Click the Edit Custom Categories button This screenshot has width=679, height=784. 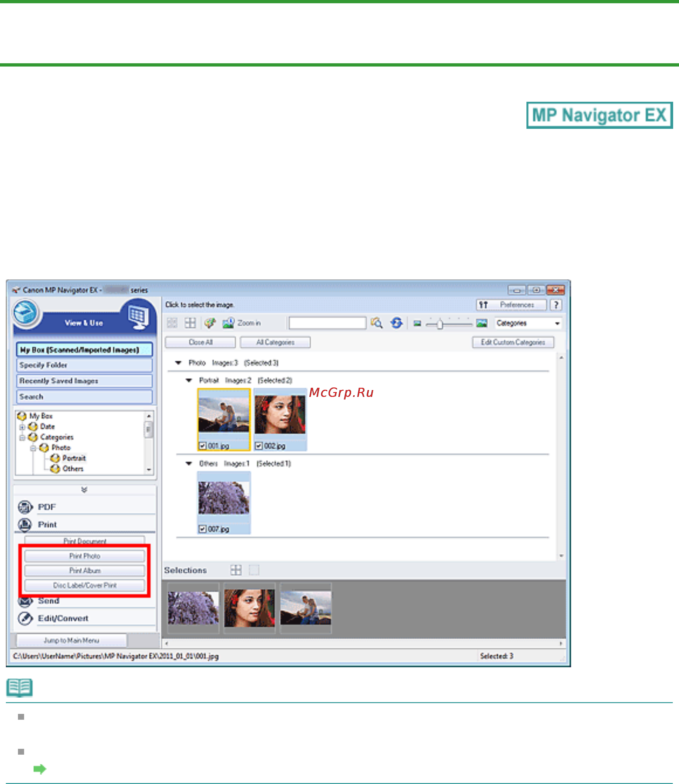(x=513, y=342)
